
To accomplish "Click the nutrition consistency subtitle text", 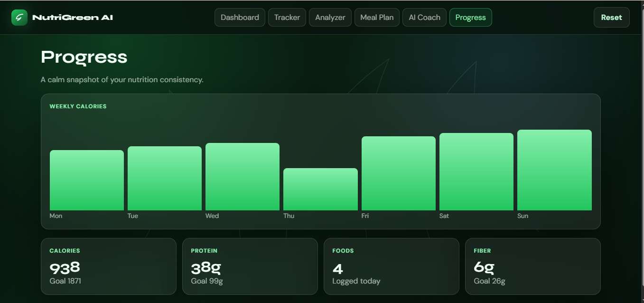I will coord(122,80).
